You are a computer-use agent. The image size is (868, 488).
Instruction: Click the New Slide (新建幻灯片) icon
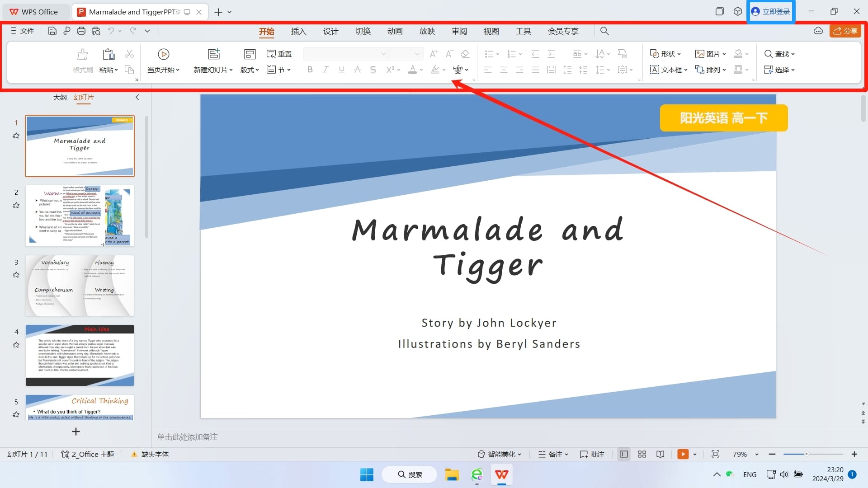(x=214, y=54)
